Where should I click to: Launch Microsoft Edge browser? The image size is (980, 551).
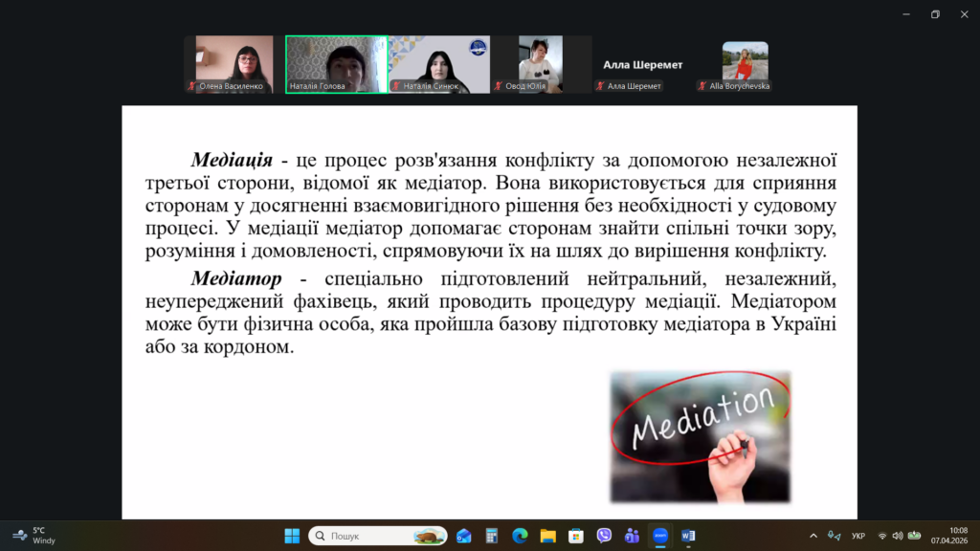(520, 536)
